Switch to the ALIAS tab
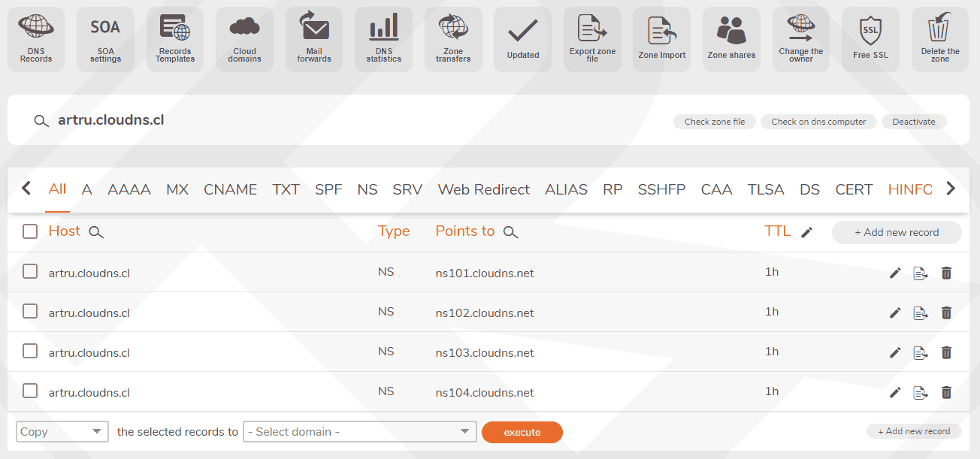Image resolution: width=980 pixels, height=459 pixels. pos(567,189)
